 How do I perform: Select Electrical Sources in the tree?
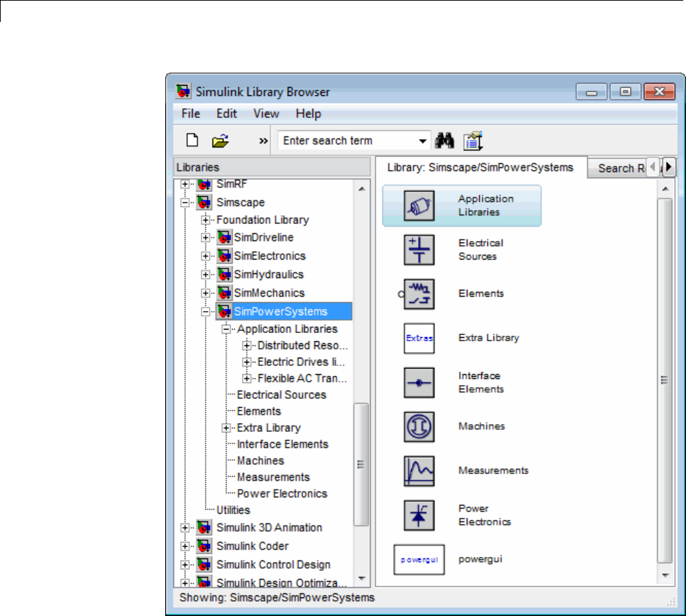[x=281, y=395]
